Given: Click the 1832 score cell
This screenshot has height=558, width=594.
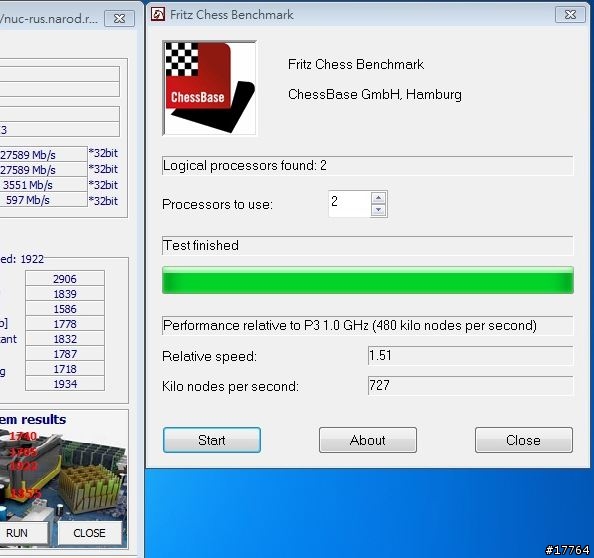Looking at the screenshot, I should click(x=65, y=339).
